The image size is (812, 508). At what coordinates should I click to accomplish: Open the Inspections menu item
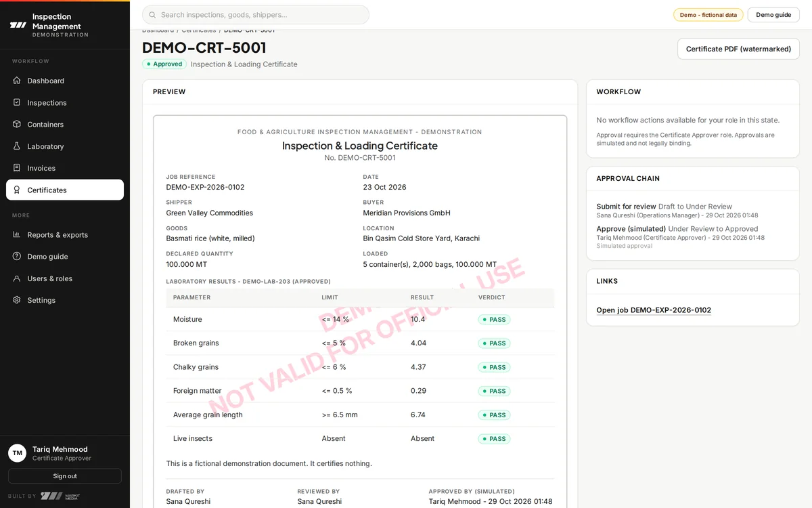pyautogui.click(x=65, y=102)
